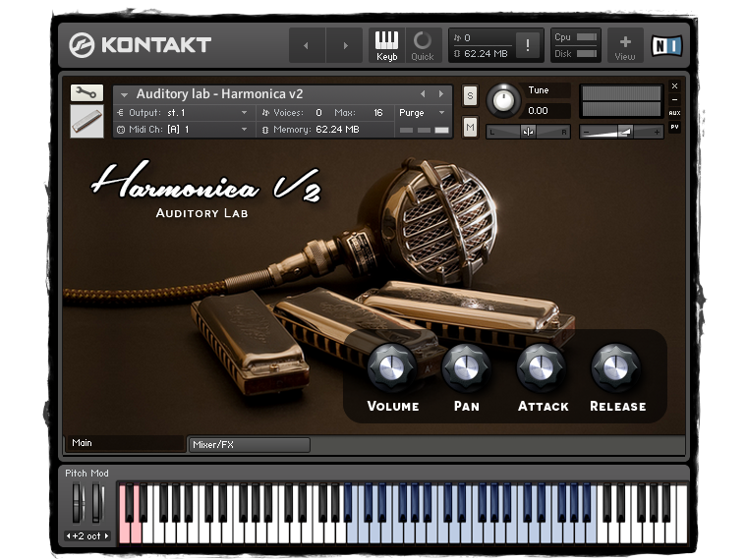The image size is (747, 560).
Task: Open instrument edit mode with wrench icon
Action: tap(86, 92)
